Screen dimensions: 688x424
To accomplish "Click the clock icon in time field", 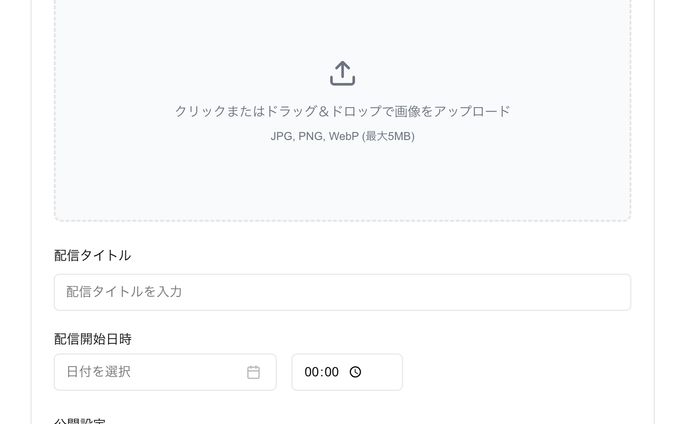I will click(355, 372).
